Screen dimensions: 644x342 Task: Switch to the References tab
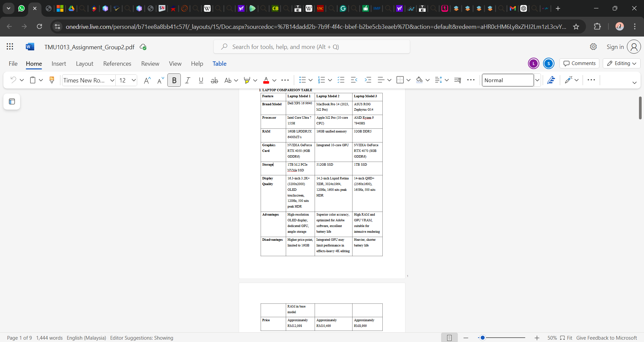[x=117, y=64]
